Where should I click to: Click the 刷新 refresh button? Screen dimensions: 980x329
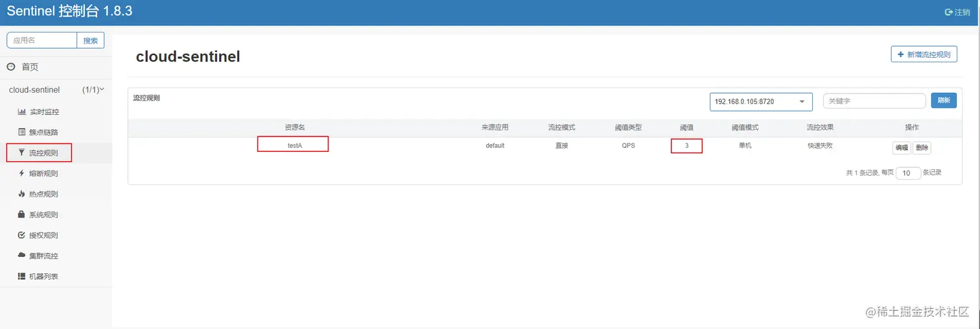coord(944,101)
